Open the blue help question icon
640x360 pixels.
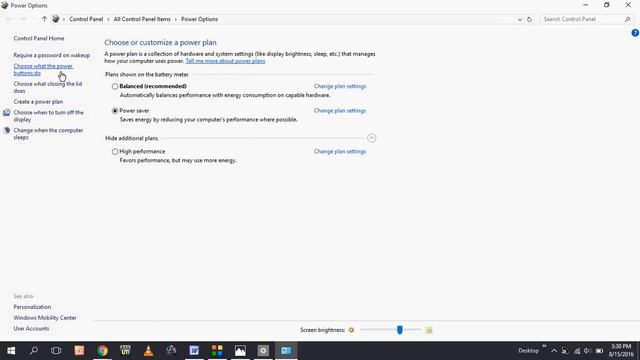(x=635, y=33)
